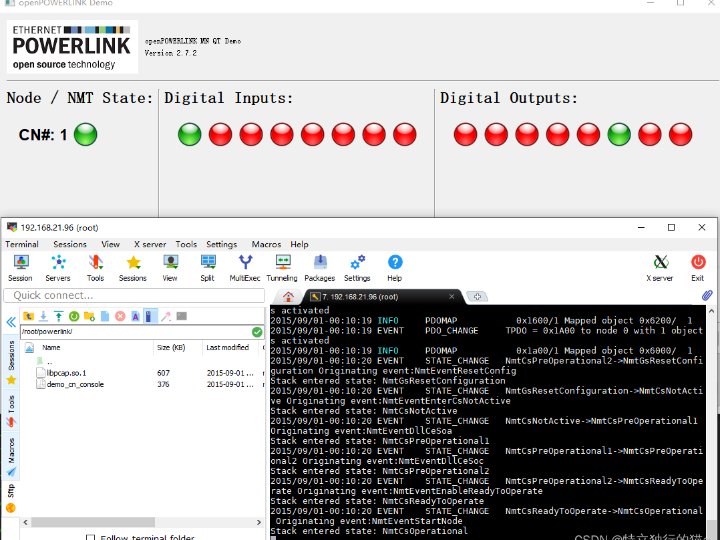Open the Tunneling tool
This screenshot has height=540, width=720.
click(x=282, y=265)
